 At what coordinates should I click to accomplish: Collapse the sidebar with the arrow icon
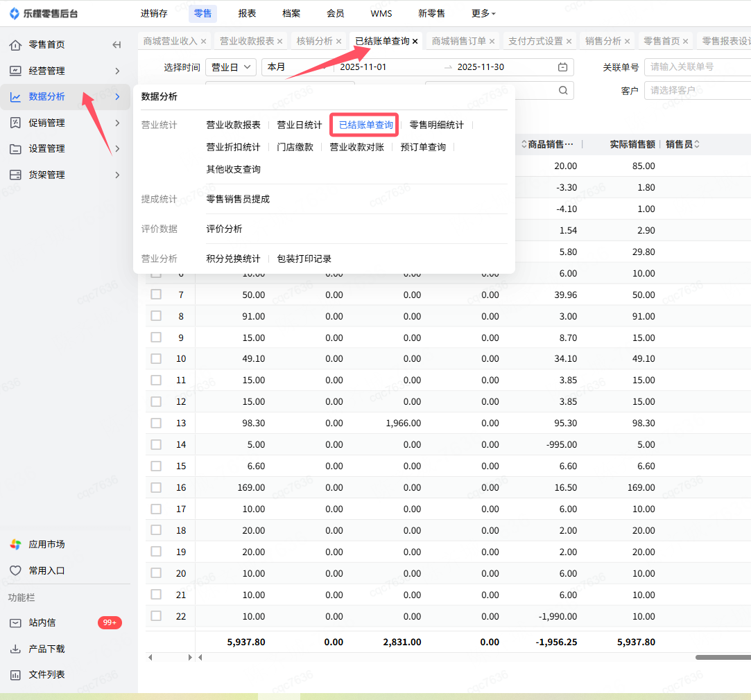116,45
